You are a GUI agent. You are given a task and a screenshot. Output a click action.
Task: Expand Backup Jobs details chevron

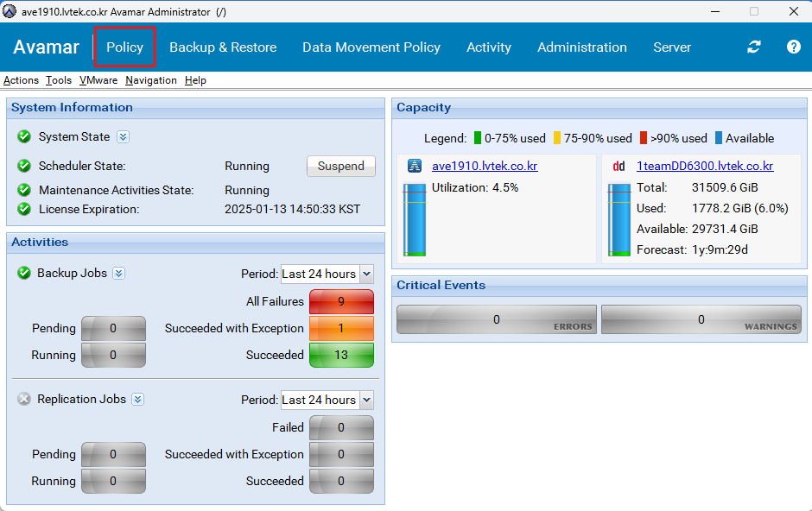[118, 273]
